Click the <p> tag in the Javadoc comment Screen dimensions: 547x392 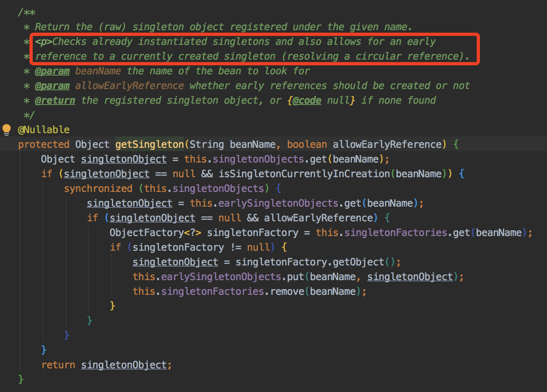tap(43, 42)
